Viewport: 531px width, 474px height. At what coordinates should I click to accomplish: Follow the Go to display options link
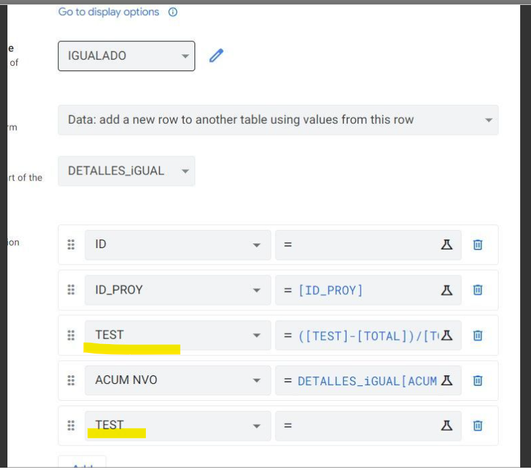[x=109, y=12]
